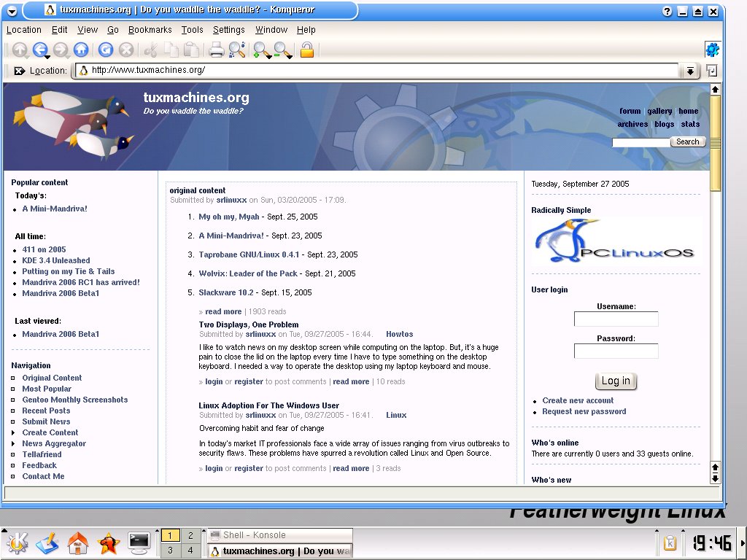The image size is (747, 560).
Task: Click the Cut scissors icon
Action: [x=151, y=50]
